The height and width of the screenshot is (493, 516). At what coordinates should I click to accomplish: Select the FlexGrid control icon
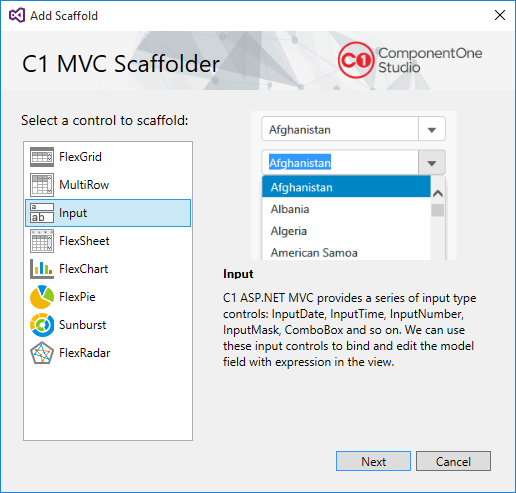(42, 157)
